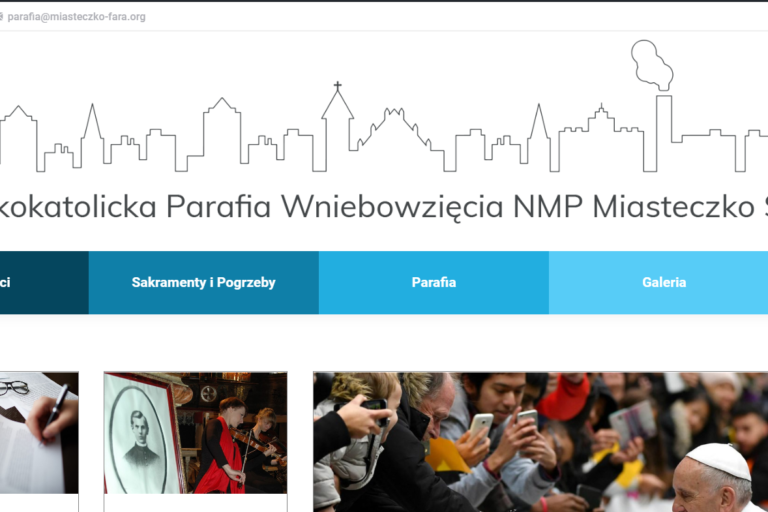Click the parafia@miasteczko-fara.org email link
The image size is (768, 512).
(x=76, y=17)
